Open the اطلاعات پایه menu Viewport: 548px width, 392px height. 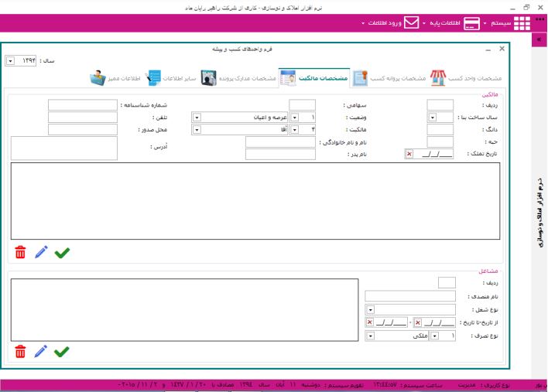pyautogui.click(x=450, y=23)
